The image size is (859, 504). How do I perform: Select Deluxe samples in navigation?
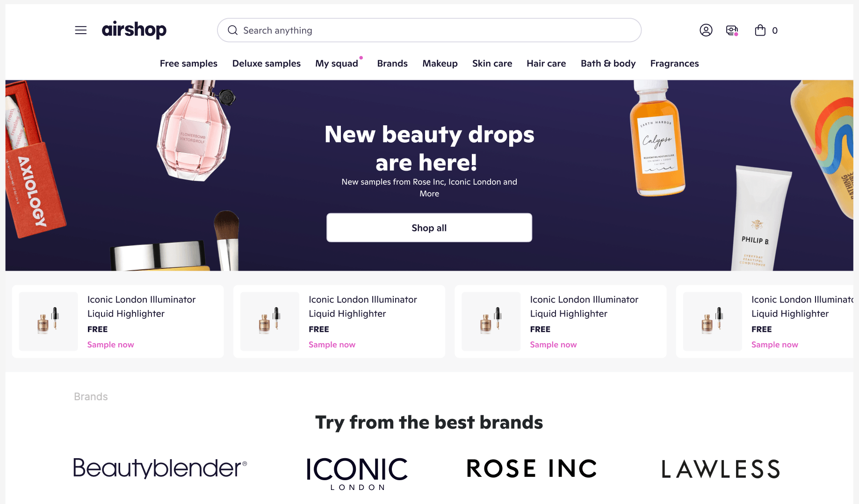pos(267,64)
